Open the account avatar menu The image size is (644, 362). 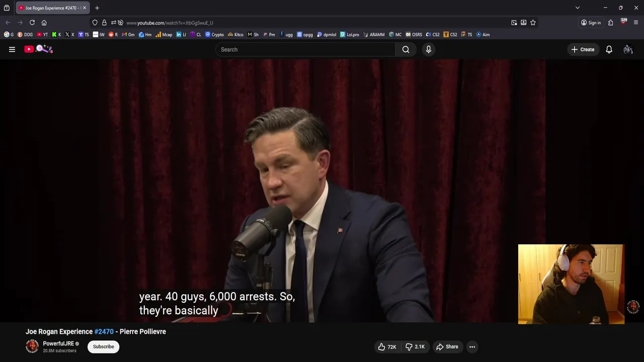[x=628, y=49]
